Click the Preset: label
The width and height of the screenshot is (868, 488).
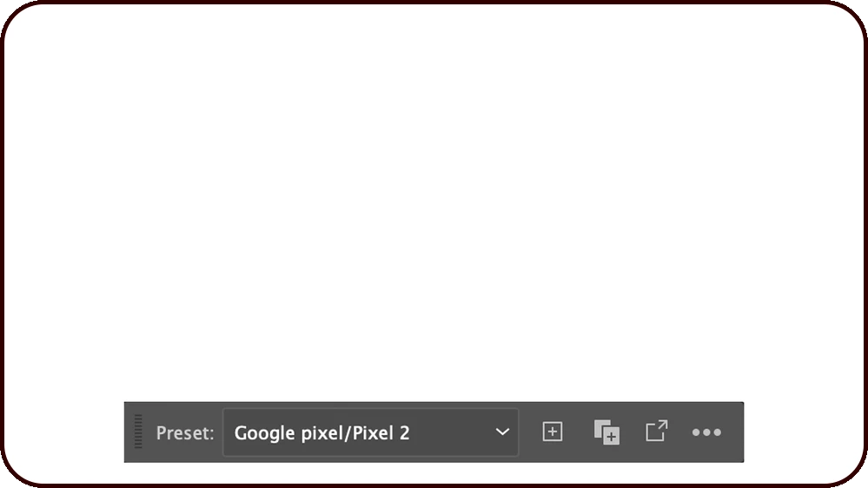185,432
